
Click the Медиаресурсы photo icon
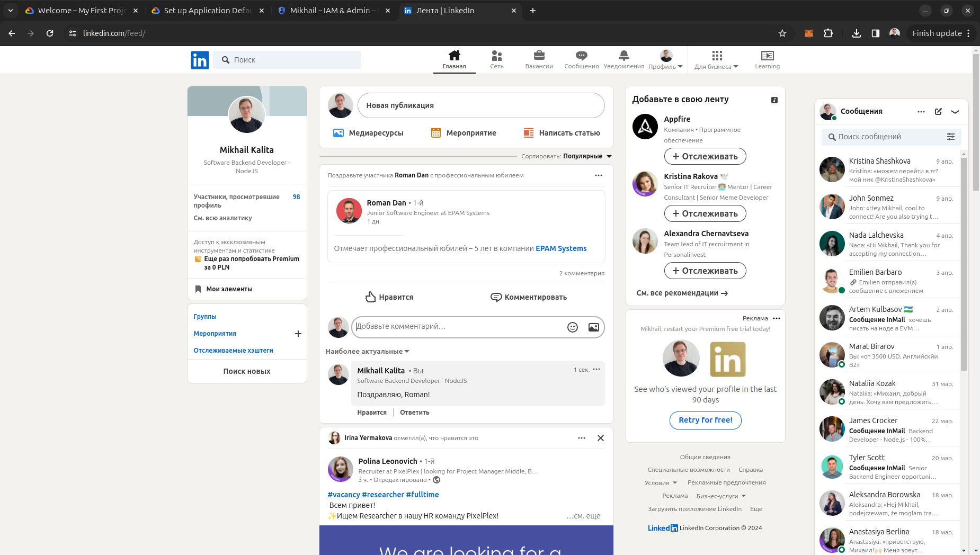coord(338,133)
